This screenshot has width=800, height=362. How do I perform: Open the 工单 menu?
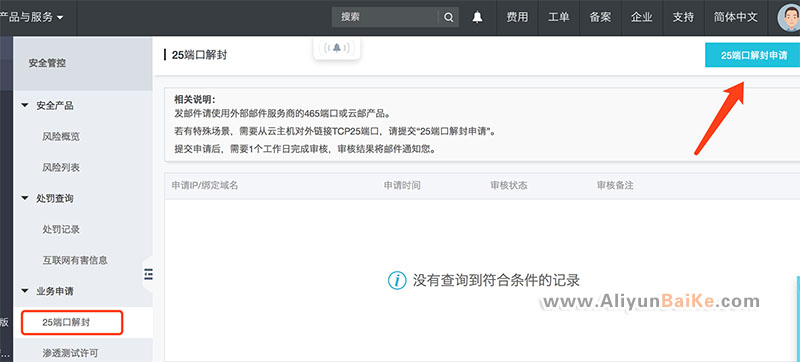click(x=559, y=17)
